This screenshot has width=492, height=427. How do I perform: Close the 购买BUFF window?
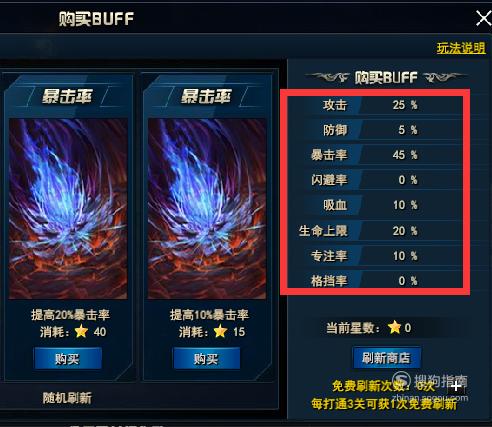click(483, 18)
